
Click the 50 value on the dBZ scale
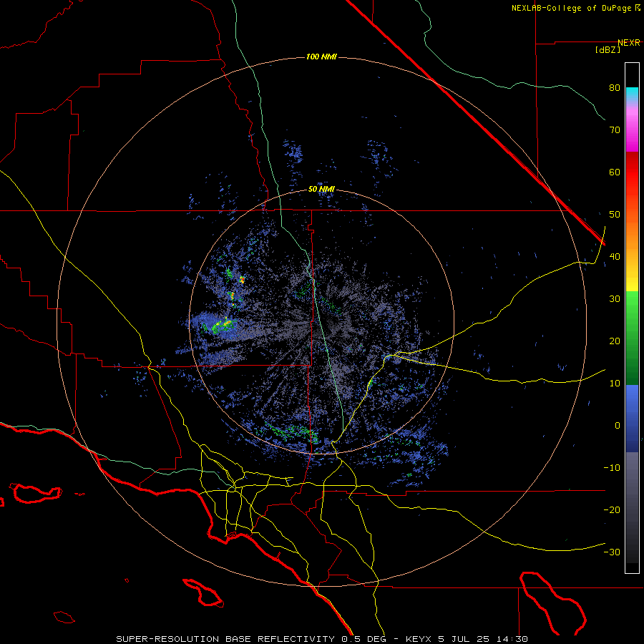click(x=615, y=215)
